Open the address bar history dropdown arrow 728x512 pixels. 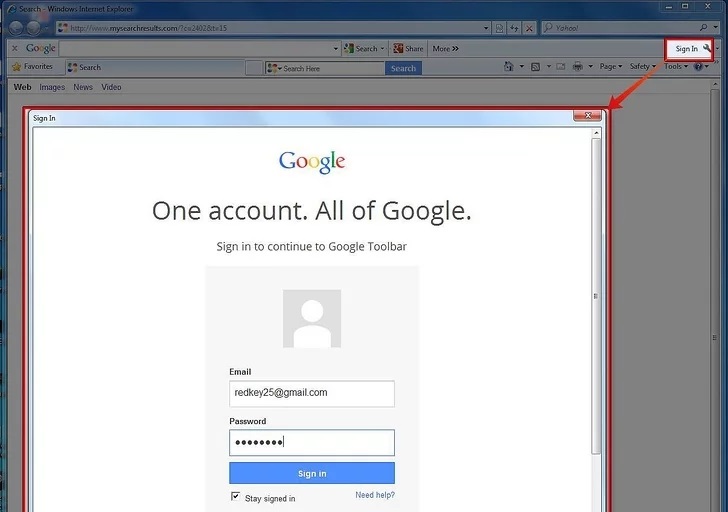tap(486, 28)
